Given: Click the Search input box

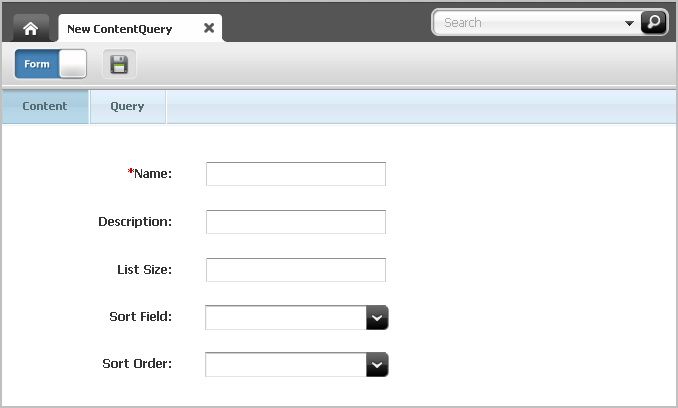Looking at the screenshot, I should [530, 22].
